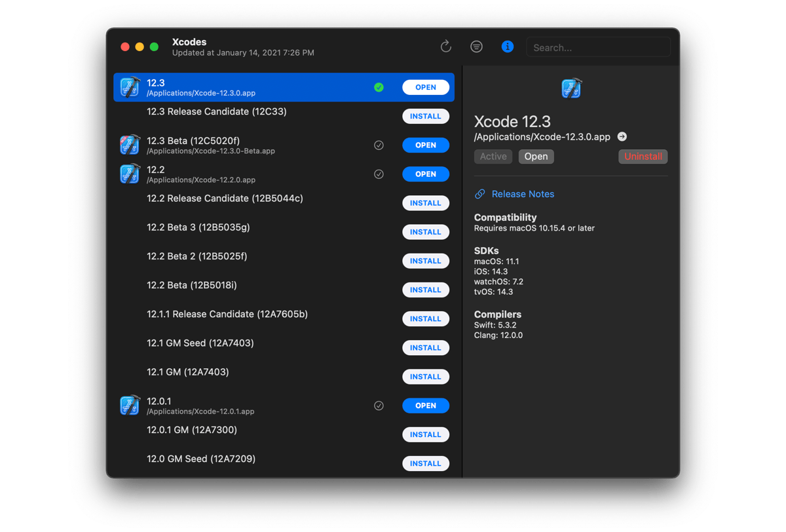Install 12.1 GM Seed (12A7403)

[x=425, y=348]
